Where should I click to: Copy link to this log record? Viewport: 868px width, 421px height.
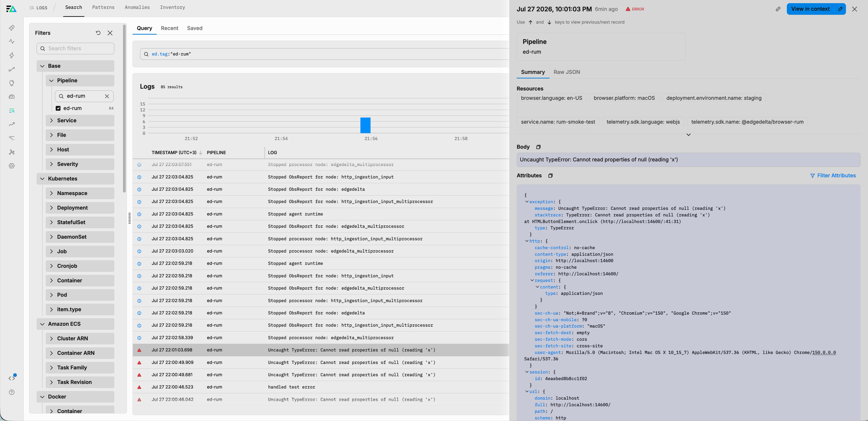tap(778, 9)
